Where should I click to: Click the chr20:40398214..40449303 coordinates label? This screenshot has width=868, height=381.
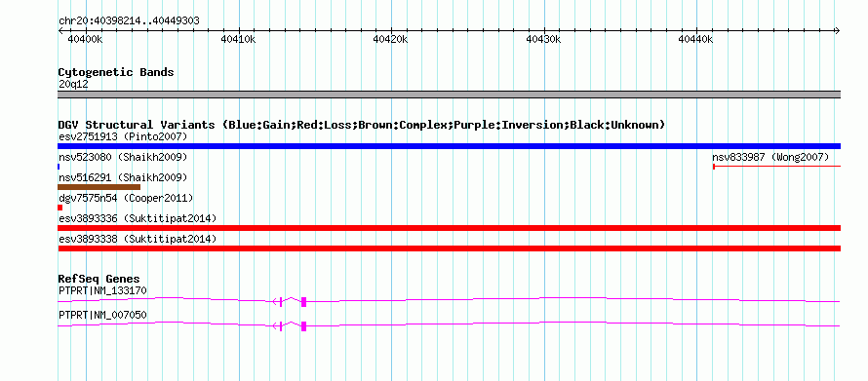click(x=129, y=21)
